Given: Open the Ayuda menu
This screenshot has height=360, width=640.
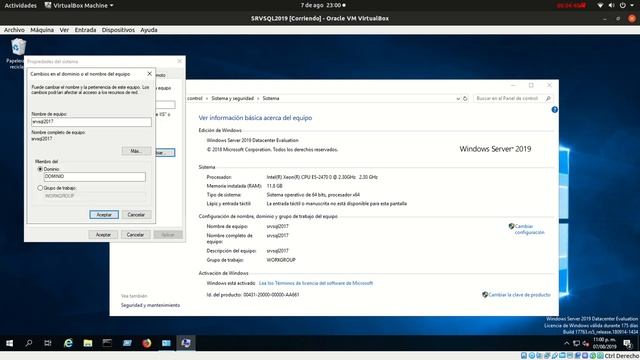Looking at the screenshot, I should (x=149, y=30).
